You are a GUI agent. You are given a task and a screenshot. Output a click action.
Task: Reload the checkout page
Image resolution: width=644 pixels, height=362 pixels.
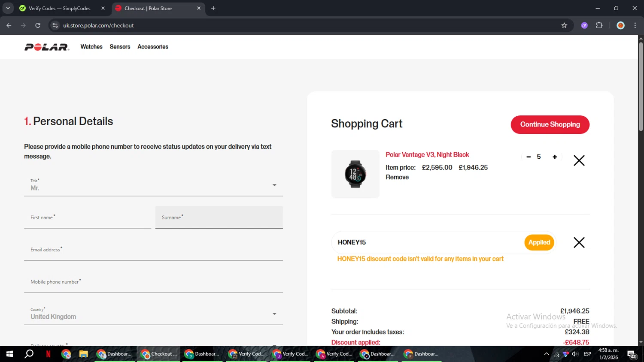coord(38,25)
